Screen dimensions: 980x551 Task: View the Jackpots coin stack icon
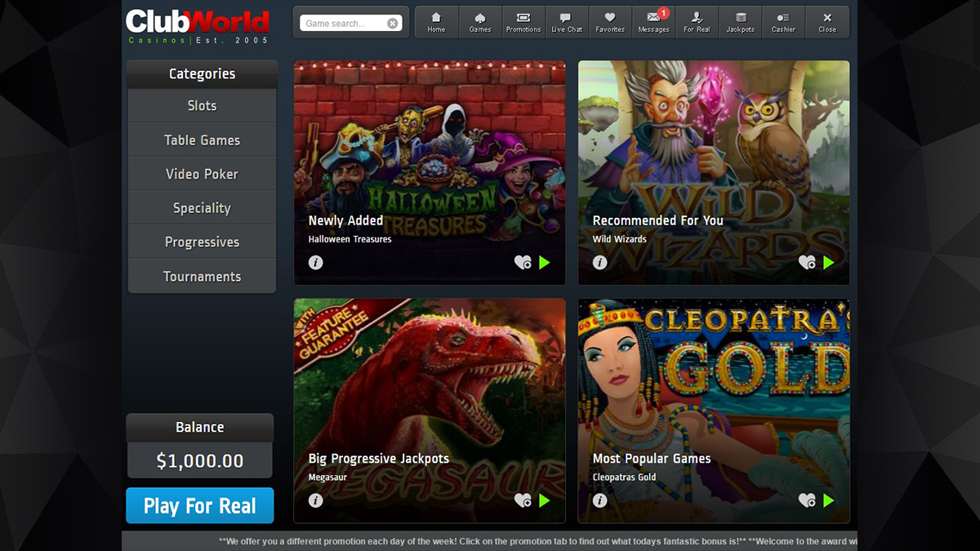click(740, 22)
